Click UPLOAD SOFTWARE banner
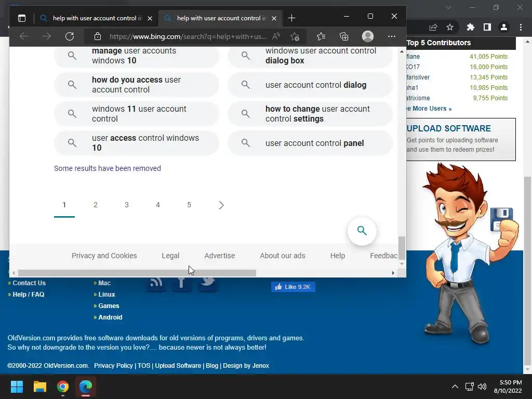This screenshot has width=532, height=399. point(461,139)
